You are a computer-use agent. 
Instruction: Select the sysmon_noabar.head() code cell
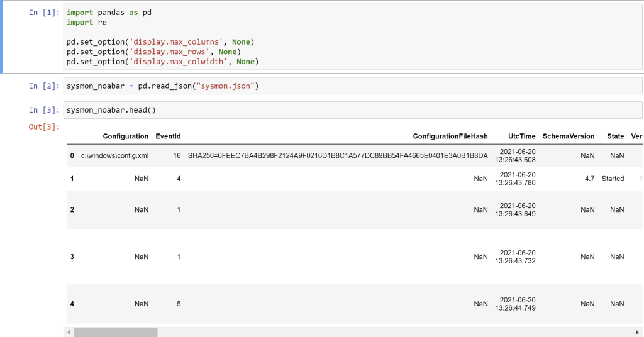tap(352, 110)
